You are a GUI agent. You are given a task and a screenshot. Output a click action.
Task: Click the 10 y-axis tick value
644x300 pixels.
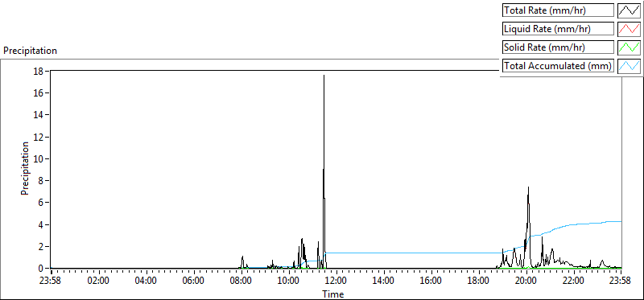coord(39,158)
